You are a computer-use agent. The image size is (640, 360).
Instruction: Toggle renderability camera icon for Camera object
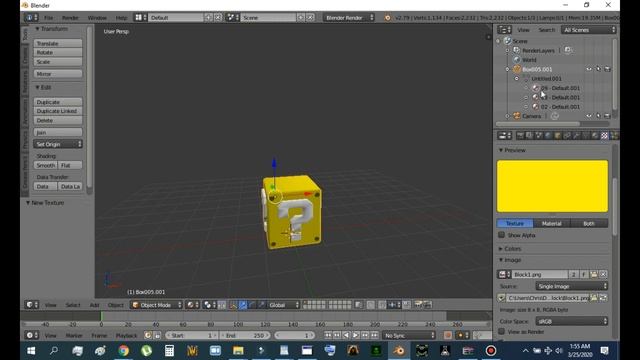pyautogui.click(x=607, y=116)
